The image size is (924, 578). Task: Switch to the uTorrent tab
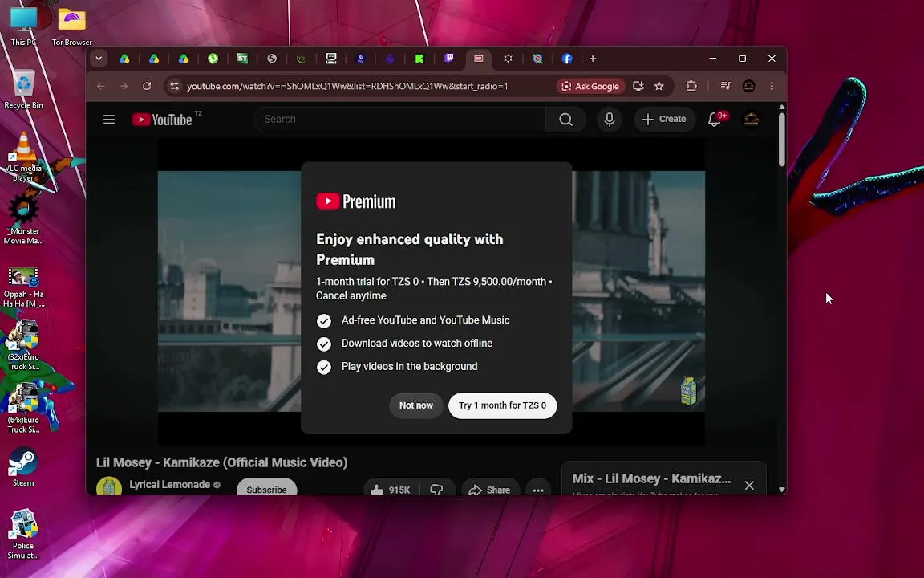coord(213,59)
